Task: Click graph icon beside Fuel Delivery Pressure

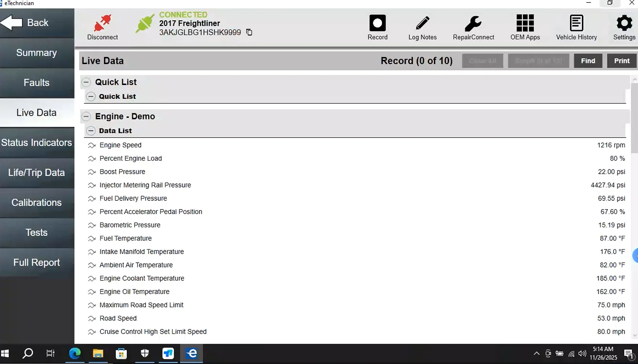Action: (92, 199)
